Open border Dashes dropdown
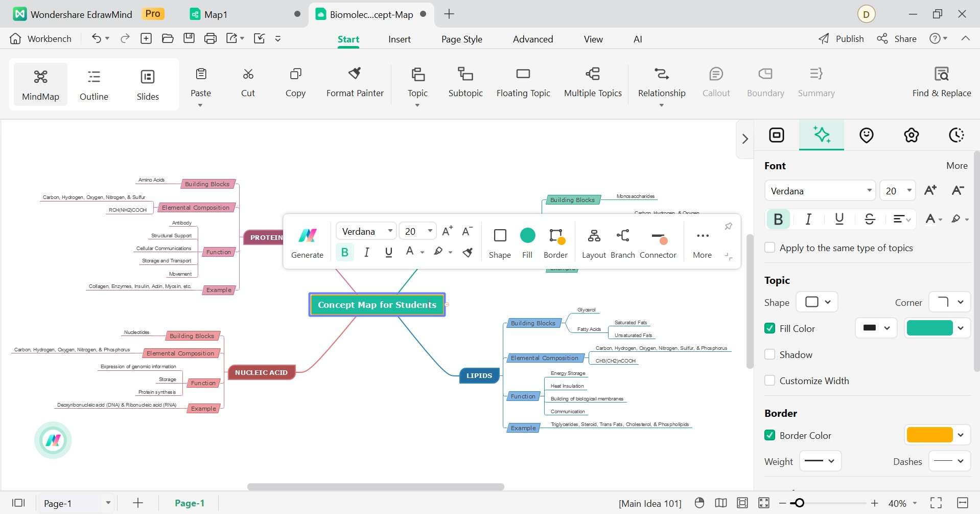This screenshot has width=980, height=514. pyautogui.click(x=949, y=461)
